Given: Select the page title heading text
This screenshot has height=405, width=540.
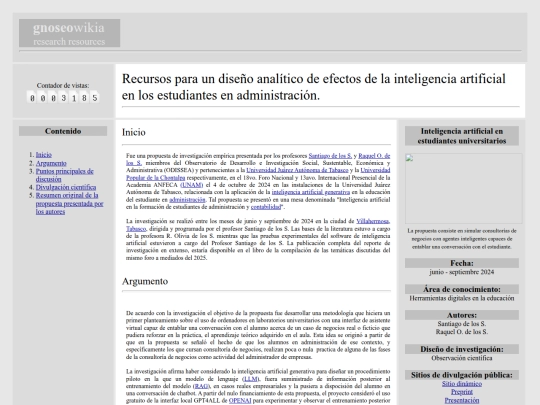Looking at the screenshot, I should pyautogui.click(x=313, y=87).
